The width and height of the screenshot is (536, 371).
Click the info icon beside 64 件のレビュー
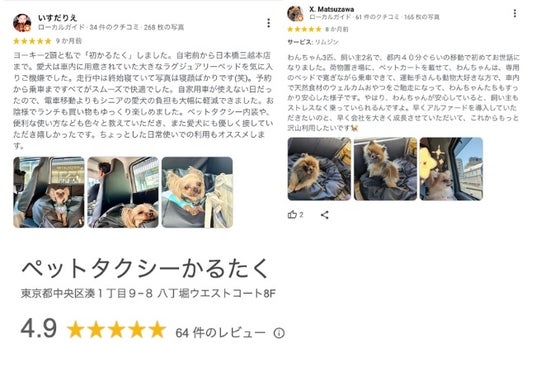click(x=279, y=333)
